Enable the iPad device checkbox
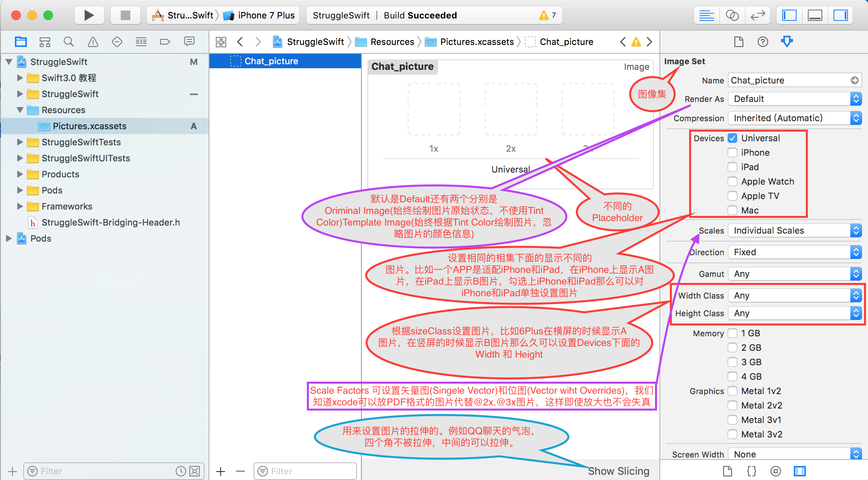The image size is (868, 480). (732, 167)
